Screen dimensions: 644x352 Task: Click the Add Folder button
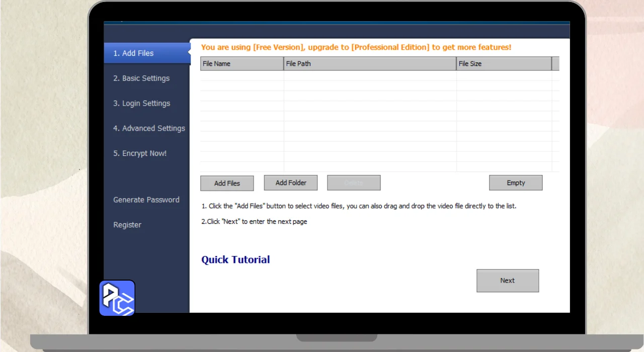[x=291, y=183]
